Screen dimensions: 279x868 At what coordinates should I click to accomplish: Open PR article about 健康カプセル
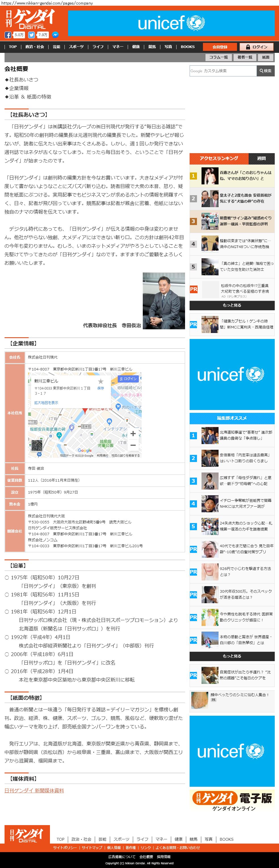(x=232, y=324)
